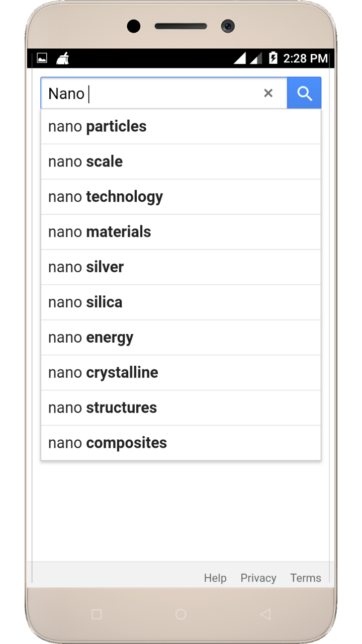This screenshot has height=644, width=362.
Task: Pick the nano crystalline suggestion
Action: (x=180, y=373)
